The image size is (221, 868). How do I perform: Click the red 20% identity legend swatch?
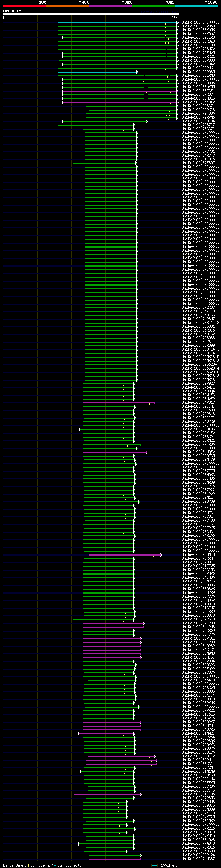point(25,6)
